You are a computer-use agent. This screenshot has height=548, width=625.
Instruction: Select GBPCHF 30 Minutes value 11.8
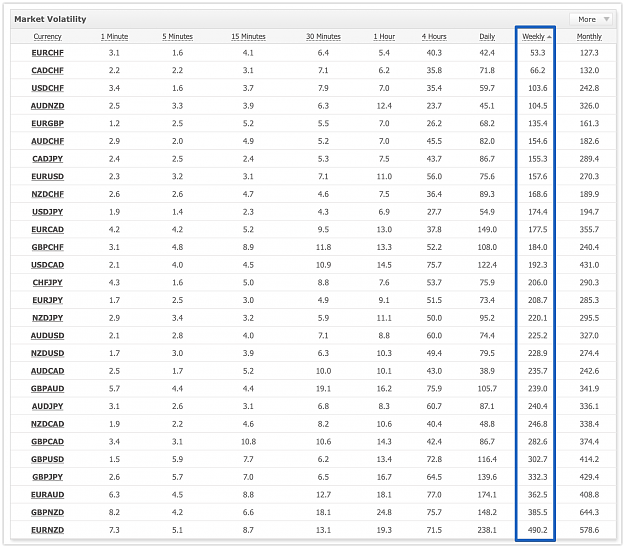tap(323, 247)
